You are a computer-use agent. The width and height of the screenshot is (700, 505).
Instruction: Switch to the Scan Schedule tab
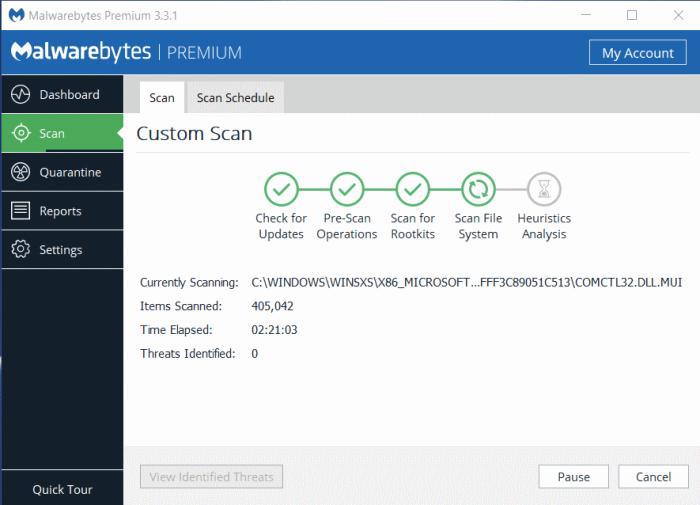coord(235,98)
